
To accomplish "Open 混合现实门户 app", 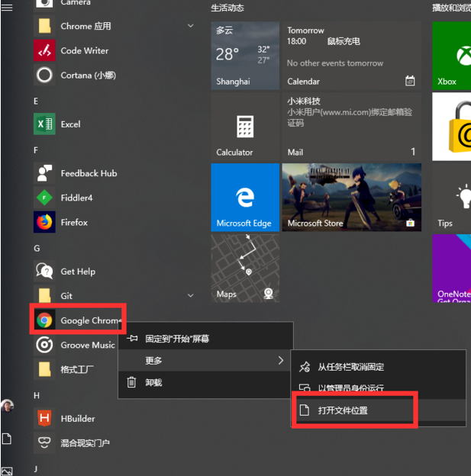I will coord(114,443).
